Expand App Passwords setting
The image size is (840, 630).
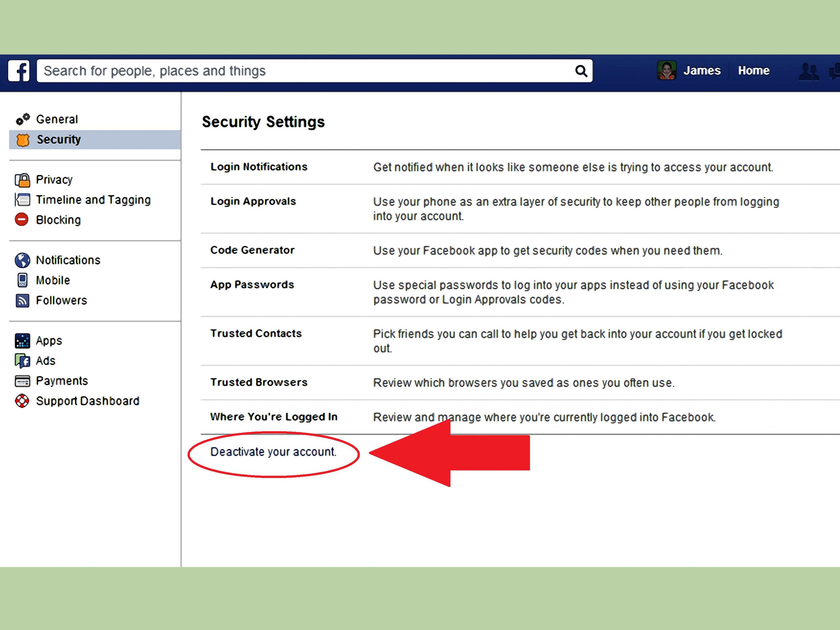520,292
